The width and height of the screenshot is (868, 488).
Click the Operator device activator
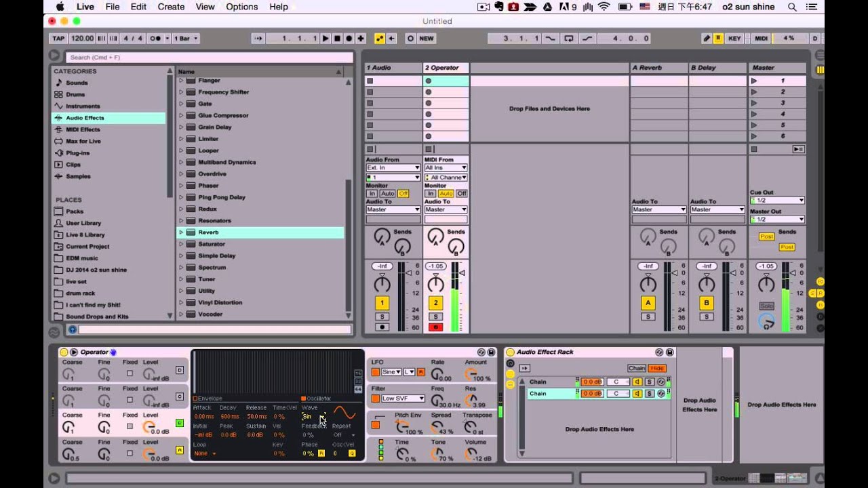tap(64, 352)
